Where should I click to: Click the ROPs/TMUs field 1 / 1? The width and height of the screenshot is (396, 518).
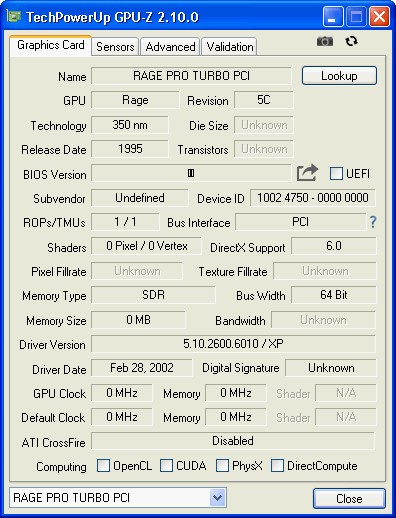coord(125,222)
